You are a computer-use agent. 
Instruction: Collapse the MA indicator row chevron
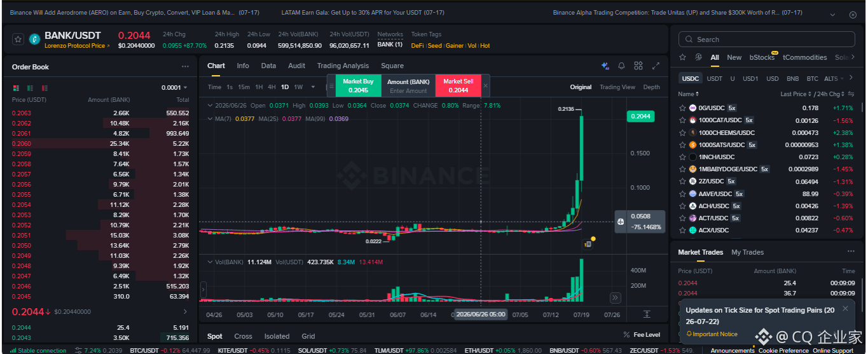point(210,118)
